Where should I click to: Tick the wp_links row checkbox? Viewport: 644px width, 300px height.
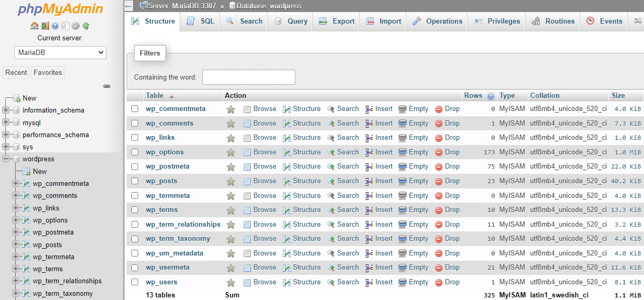coord(135,138)
